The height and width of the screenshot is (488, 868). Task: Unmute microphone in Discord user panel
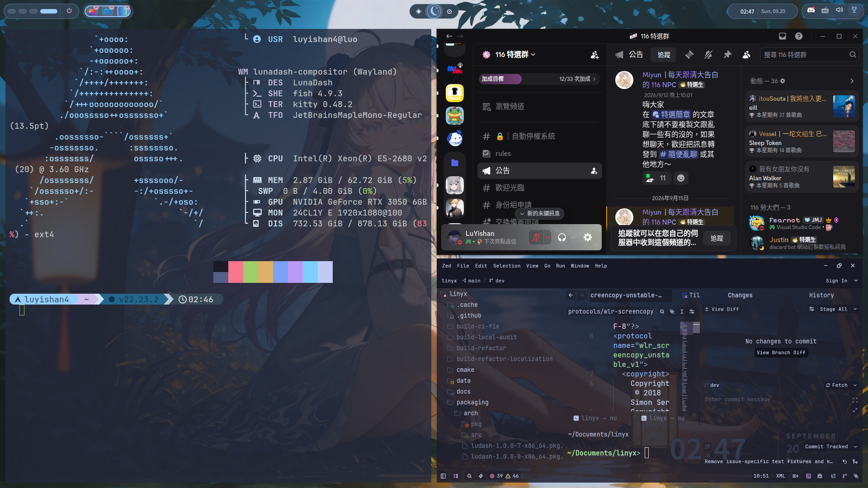(536, 237)
